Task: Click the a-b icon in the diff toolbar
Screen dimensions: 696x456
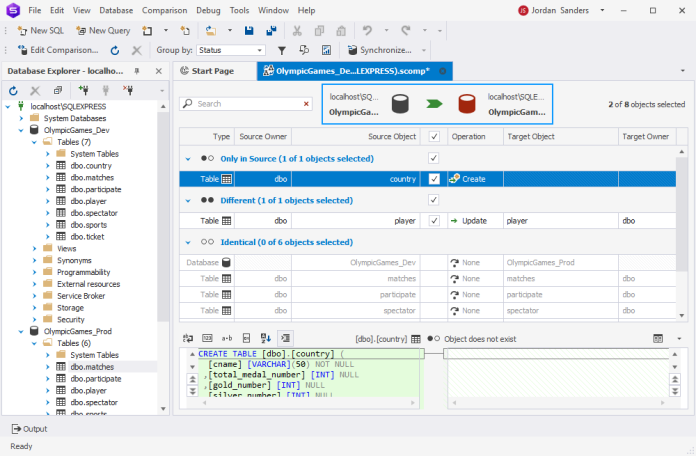Action: [227, 338]
